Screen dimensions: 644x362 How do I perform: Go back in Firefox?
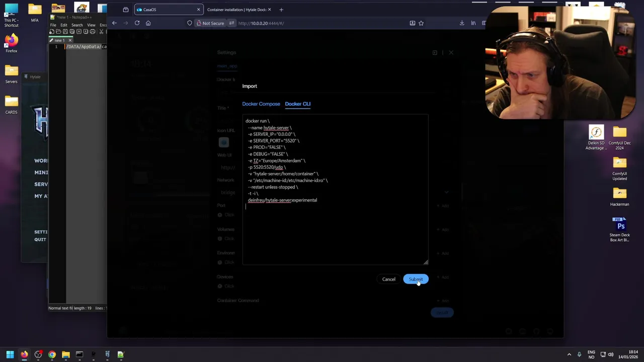(x=114, y=23)
